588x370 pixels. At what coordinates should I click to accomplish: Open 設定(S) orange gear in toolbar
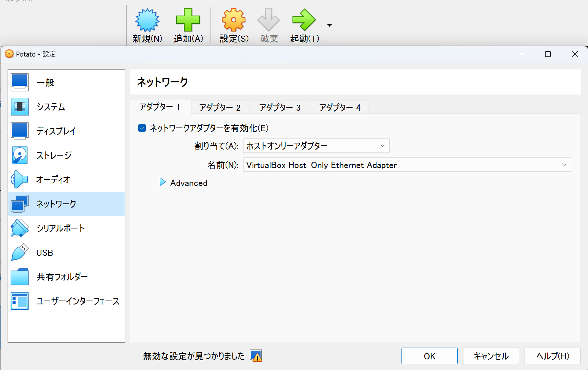pyautogui.click(x=234, y=20)
